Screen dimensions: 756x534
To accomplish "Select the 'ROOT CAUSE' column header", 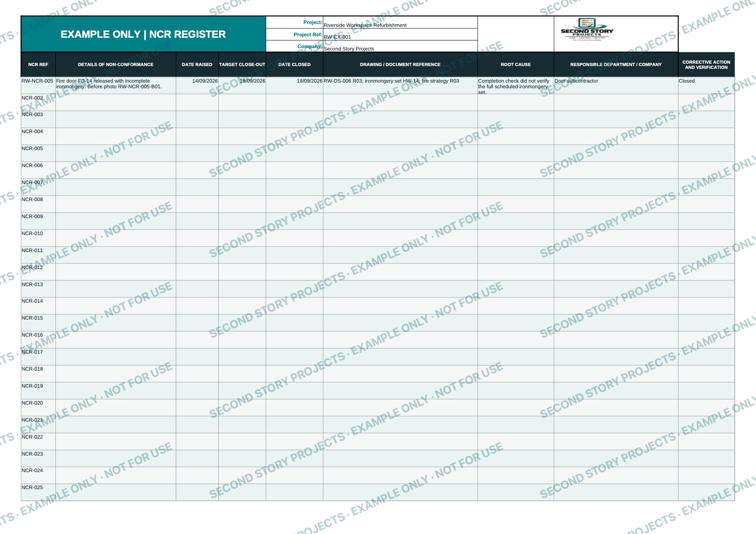I will pos(515,65).
